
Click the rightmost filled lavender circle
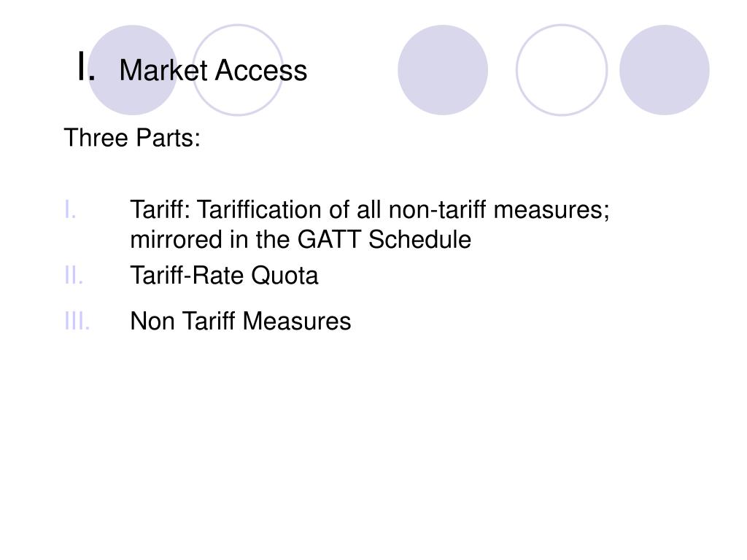(664, 70)
